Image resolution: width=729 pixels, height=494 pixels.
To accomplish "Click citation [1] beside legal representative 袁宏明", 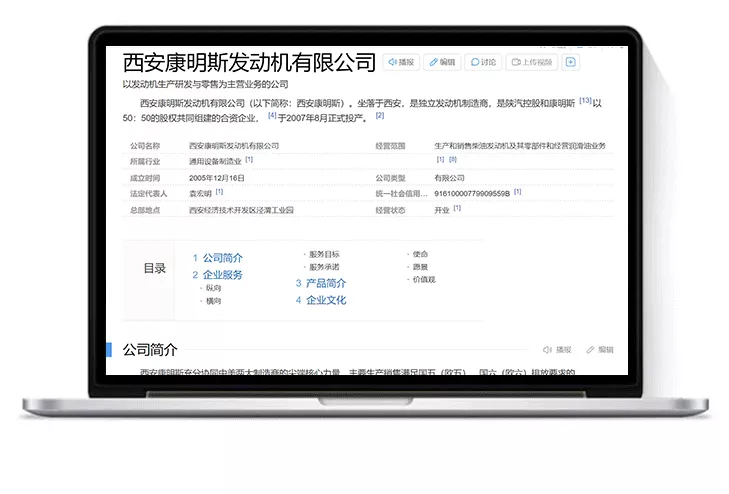I will [219, 191].
